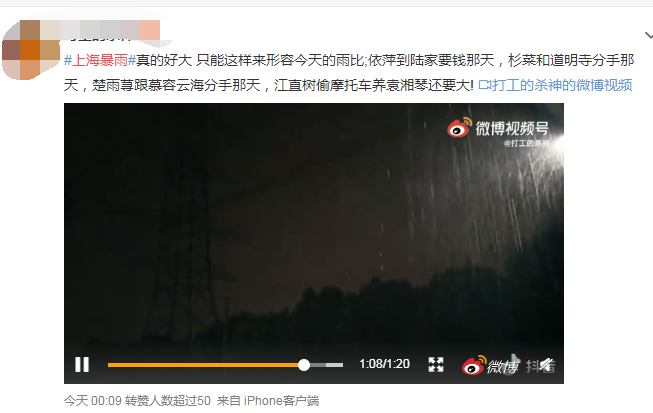The image size is (653, 413).
Task: Click the 1:08/1:20 time display
Action: click(x=384, y=364)
